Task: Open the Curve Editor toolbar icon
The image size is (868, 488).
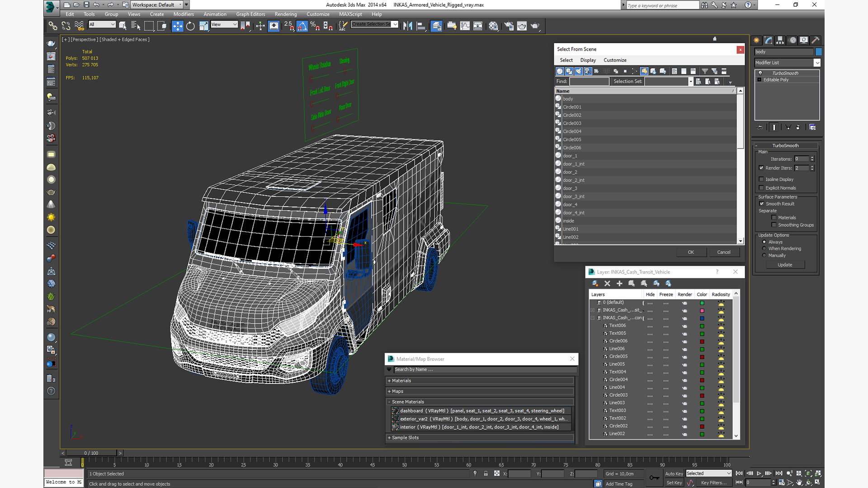Action: [465, 26]
